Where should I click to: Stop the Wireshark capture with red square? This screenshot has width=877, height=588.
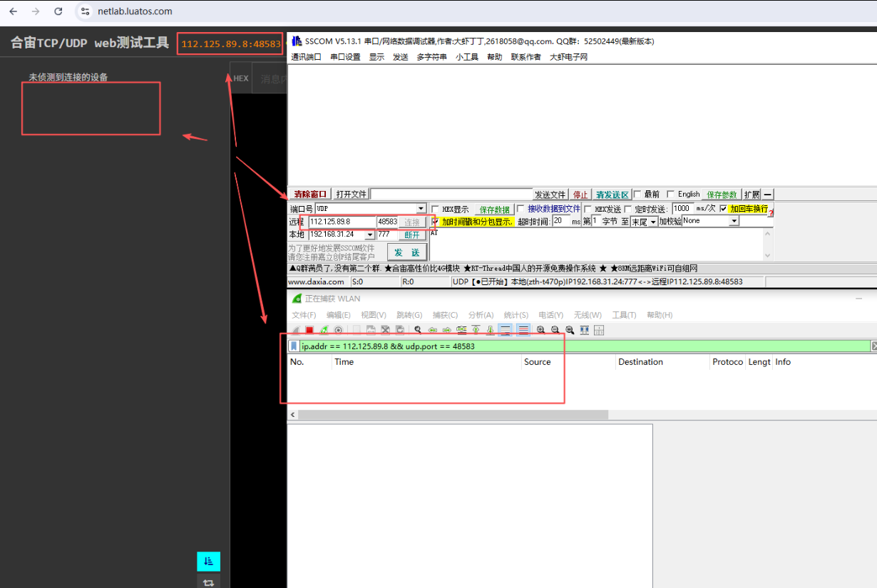coord(309,330)
